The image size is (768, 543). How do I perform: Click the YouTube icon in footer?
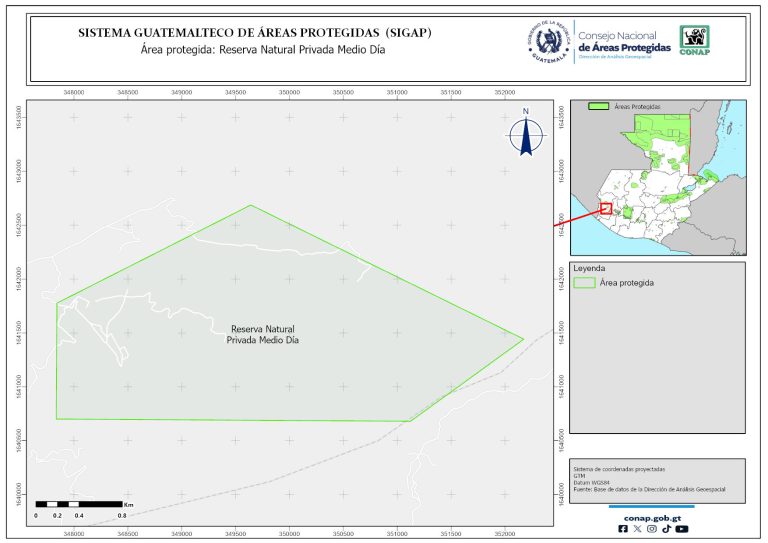(682, 529)
